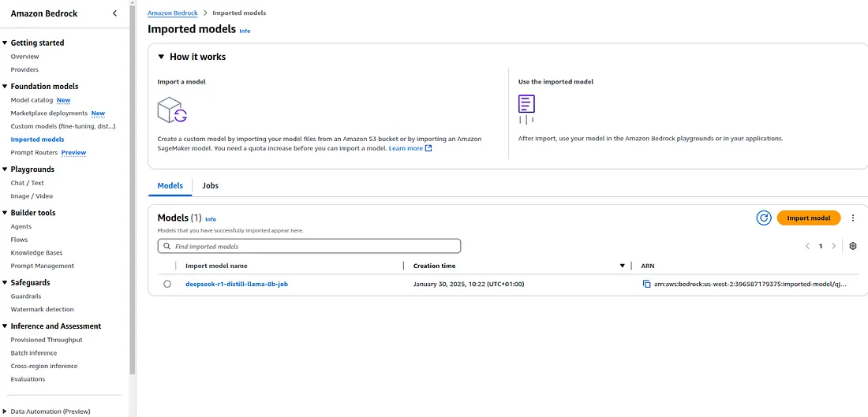Open Learn more external link icon

[x=428, y=148]
